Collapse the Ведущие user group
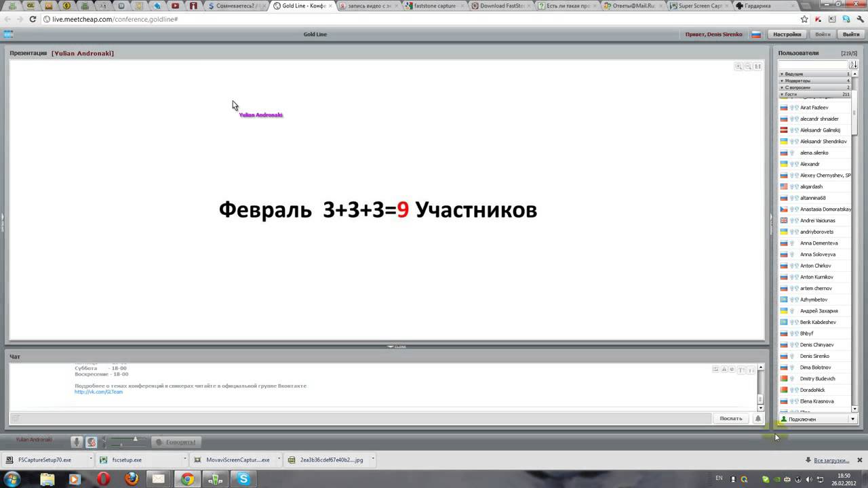 tap(814, 74)
